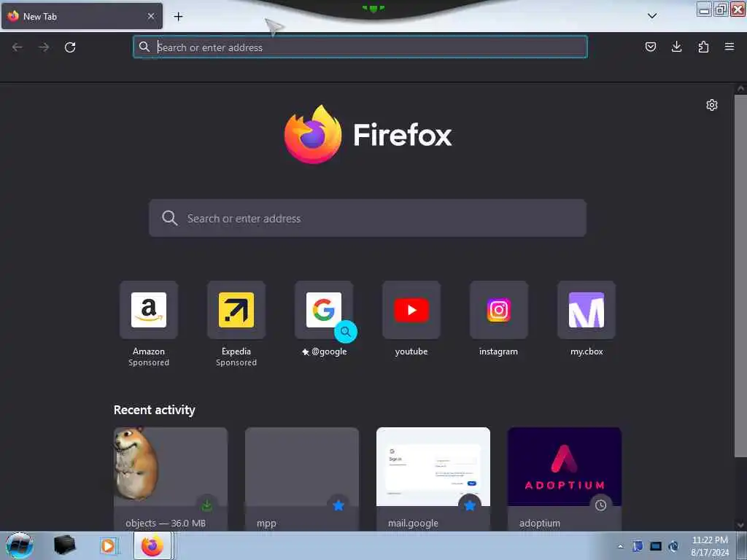747x560 pixels.
Task: Click the back navigation arrow
Action: (x=18, y=47)
